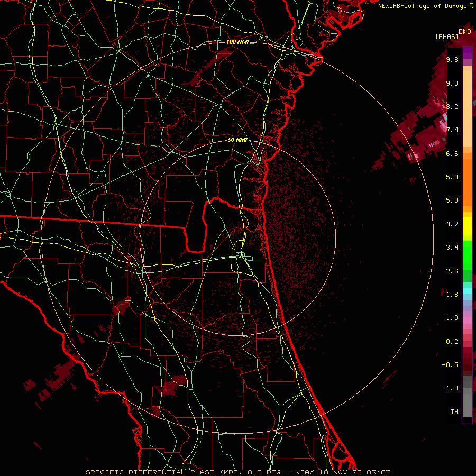
Task: Click the 7.4 value on color scale
Action: (x=452, y=130)
